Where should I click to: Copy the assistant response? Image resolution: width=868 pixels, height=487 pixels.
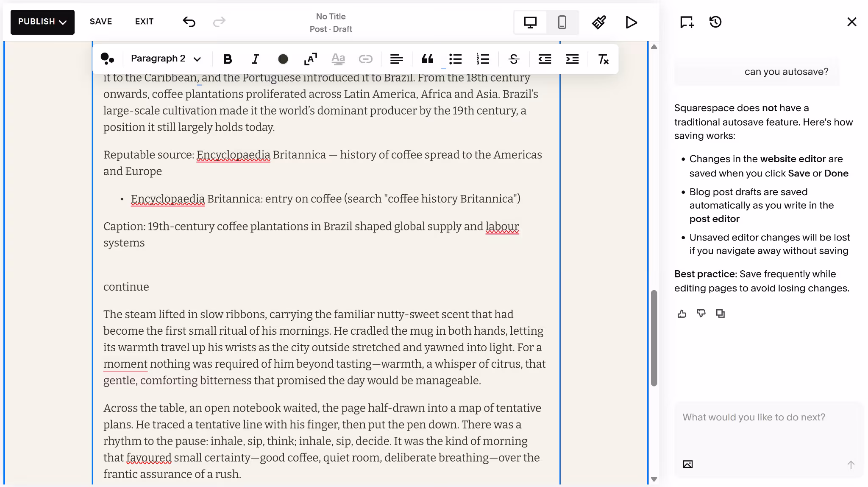pyautogui.click(x=720, y=313)
